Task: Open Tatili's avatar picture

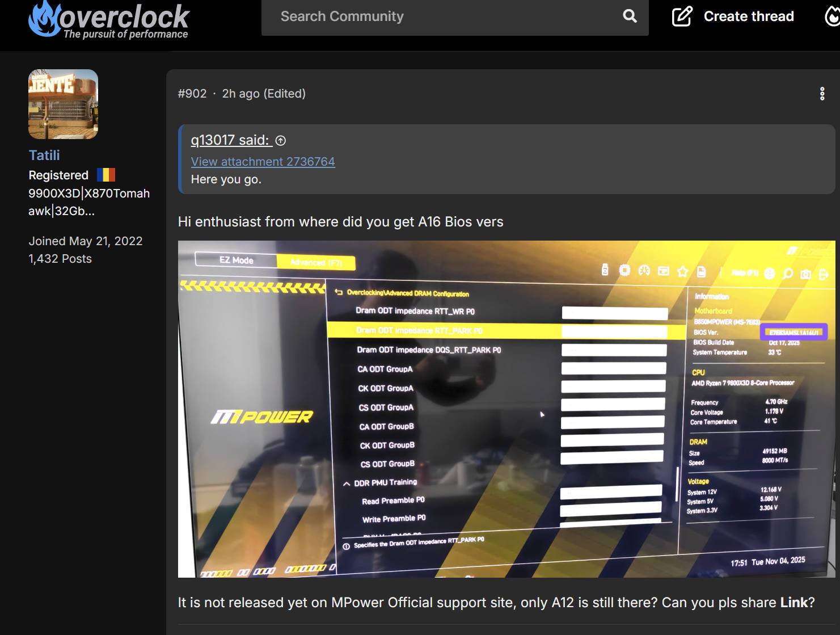Action: 63,104
